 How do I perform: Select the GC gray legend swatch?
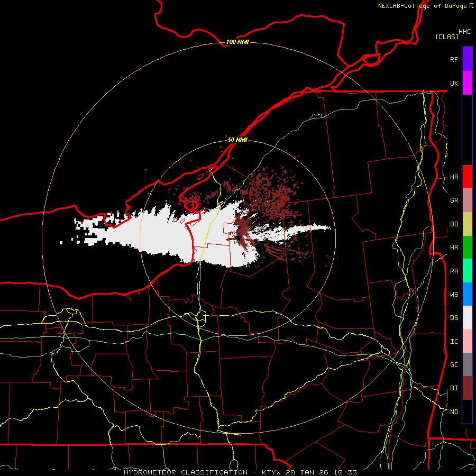pos(467,364)
